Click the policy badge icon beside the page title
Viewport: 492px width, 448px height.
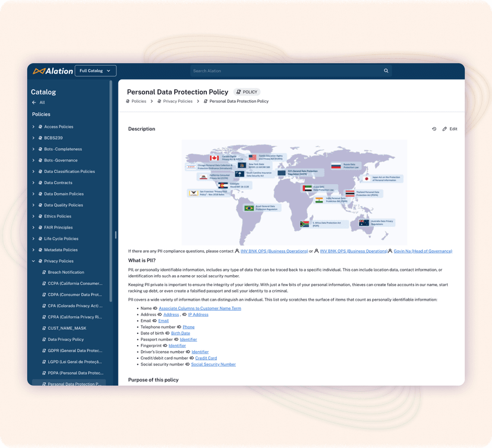pyautogui.click(x=238, y=92)
